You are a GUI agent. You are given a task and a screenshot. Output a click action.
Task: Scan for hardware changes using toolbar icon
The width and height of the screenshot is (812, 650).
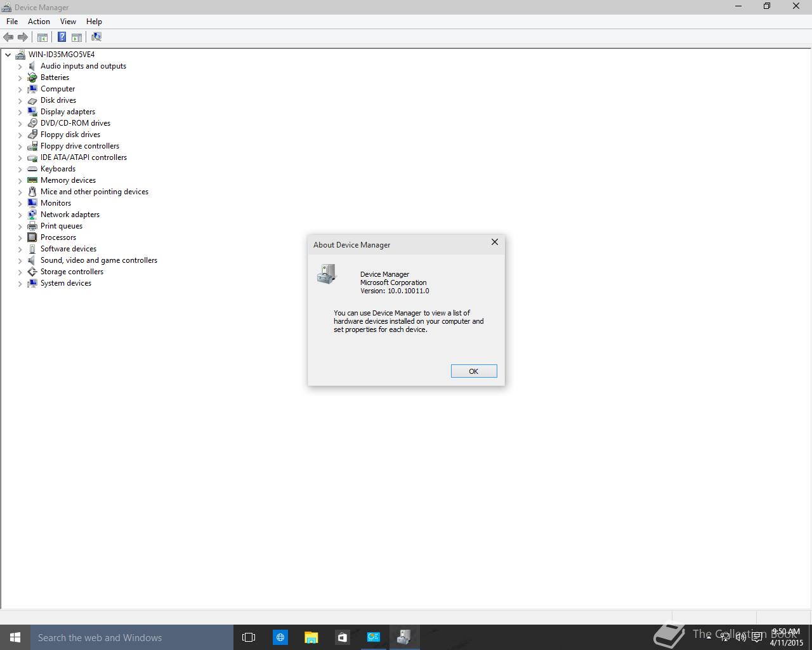tap(96, 37)
